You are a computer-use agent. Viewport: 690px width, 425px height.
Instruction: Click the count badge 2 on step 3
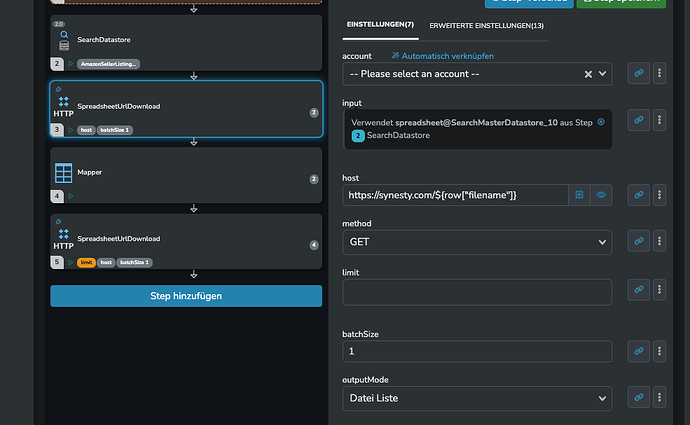click(x=314, y=113)
